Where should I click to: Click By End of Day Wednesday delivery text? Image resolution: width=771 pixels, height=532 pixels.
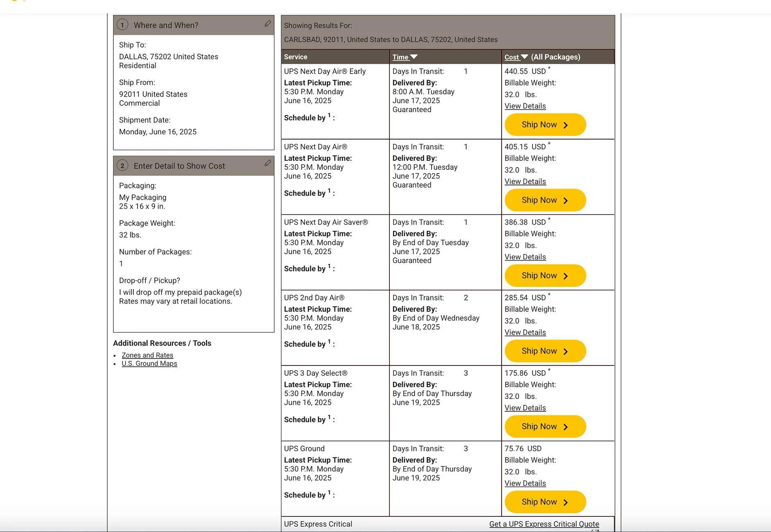coord(436,318)
